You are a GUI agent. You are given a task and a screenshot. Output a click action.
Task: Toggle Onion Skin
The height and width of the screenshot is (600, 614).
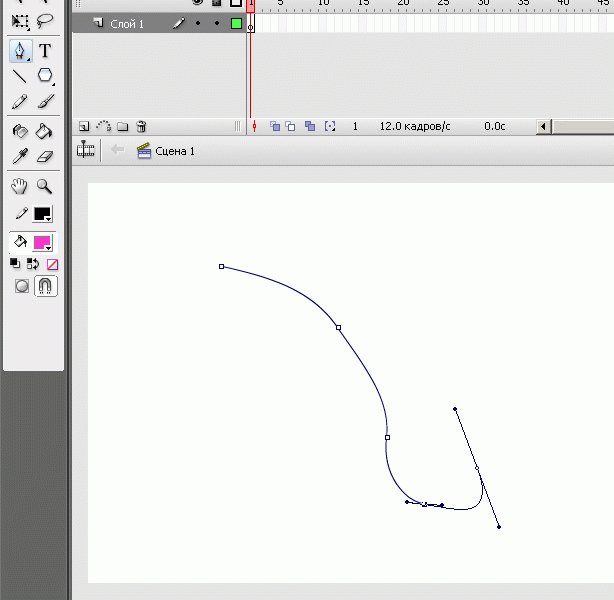coord(275,126)
